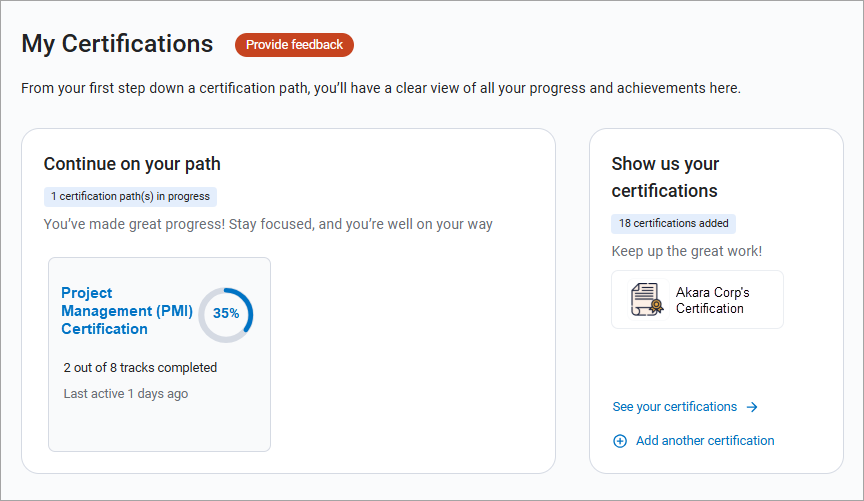This screenshot has height=501, width=864.
Task: Click the certificate icon beside Akara Corp's
Action: coord(647,300)
